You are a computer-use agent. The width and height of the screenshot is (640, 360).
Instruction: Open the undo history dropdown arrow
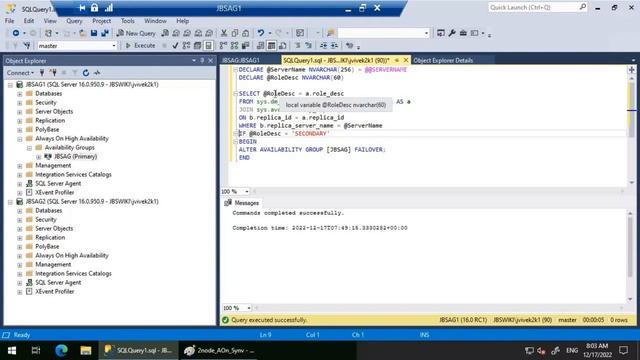coord(269,33)
